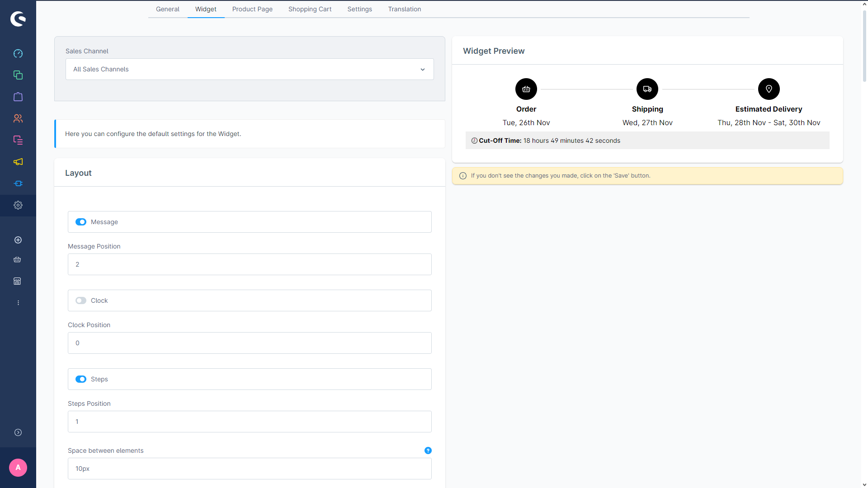868x488 pixels.
Task: Click the scroll down arrow at bottom right
Action: (x=864, y=484)
